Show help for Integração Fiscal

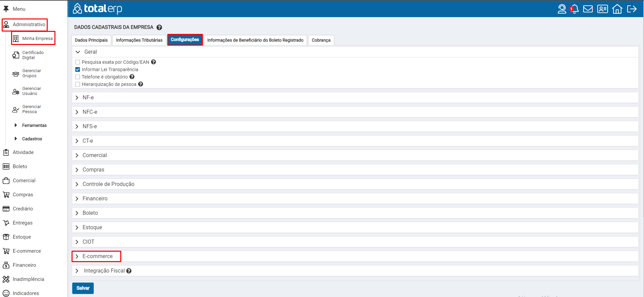coord(129,271)
